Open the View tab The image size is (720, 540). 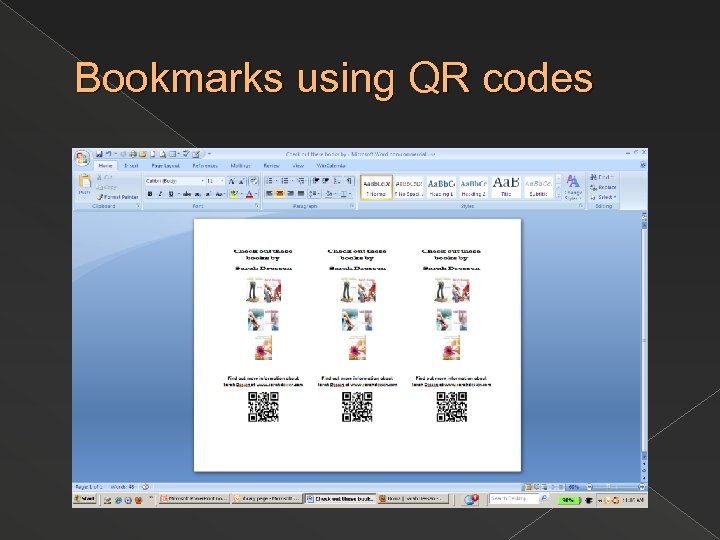[x=298, y=166]
